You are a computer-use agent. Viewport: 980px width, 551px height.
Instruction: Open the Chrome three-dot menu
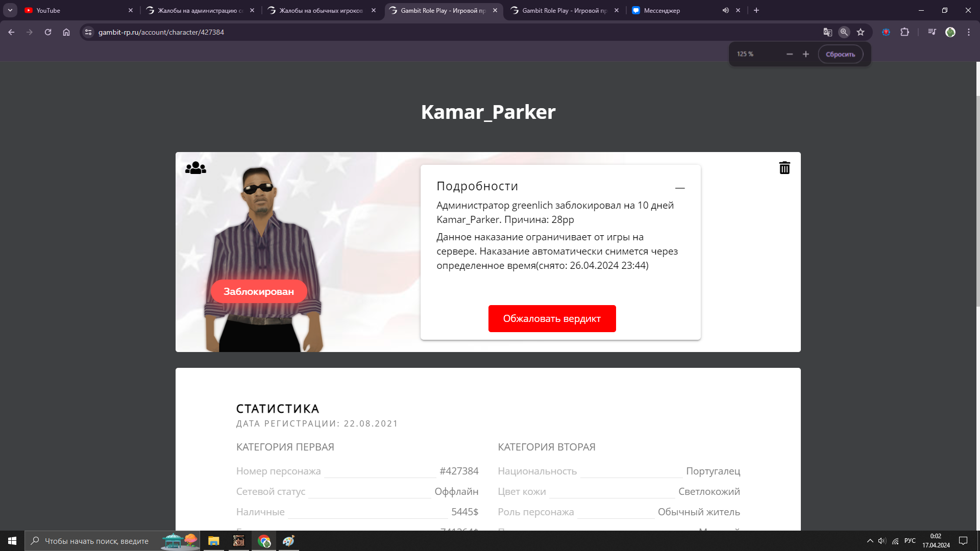[969, 32]
